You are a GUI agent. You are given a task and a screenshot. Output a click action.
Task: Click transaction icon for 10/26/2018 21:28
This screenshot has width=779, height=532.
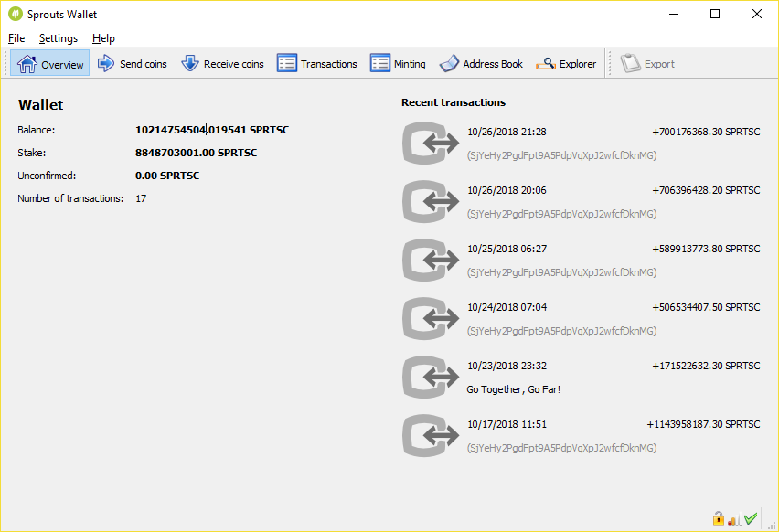point(431,144)
